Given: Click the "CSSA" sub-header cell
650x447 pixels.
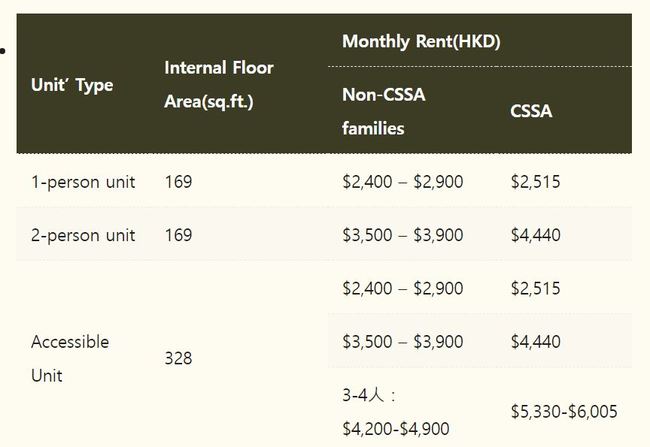Looking at the screenshot, I should pyautogui.click(x=531, y=111).
